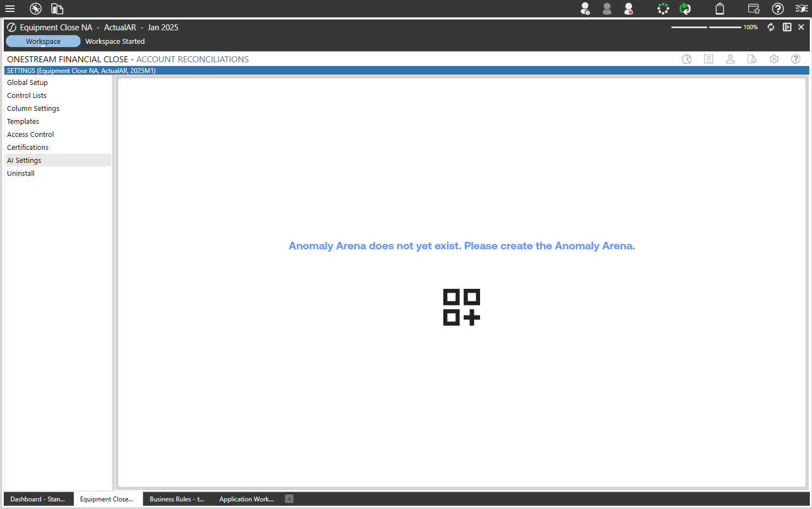The height and width of the screenshot is (509, 812).
Task: Open the person icon in Account Reconciliations header
Action: (730, 59)
